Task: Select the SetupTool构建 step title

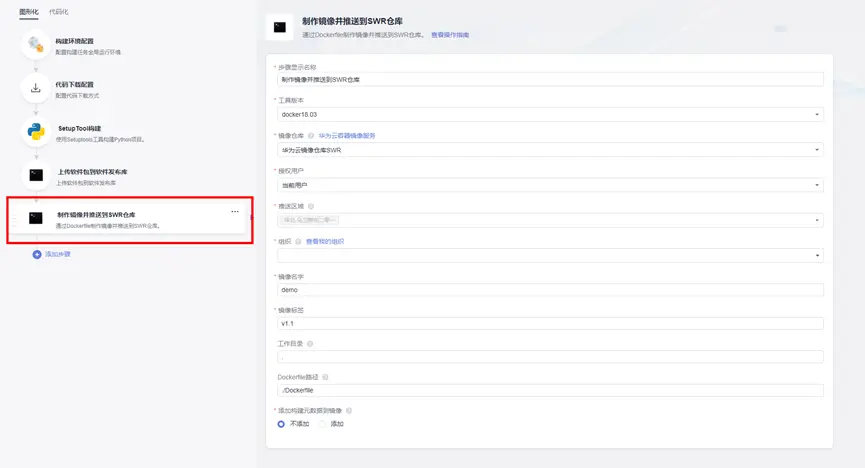Action: point(79,129)
